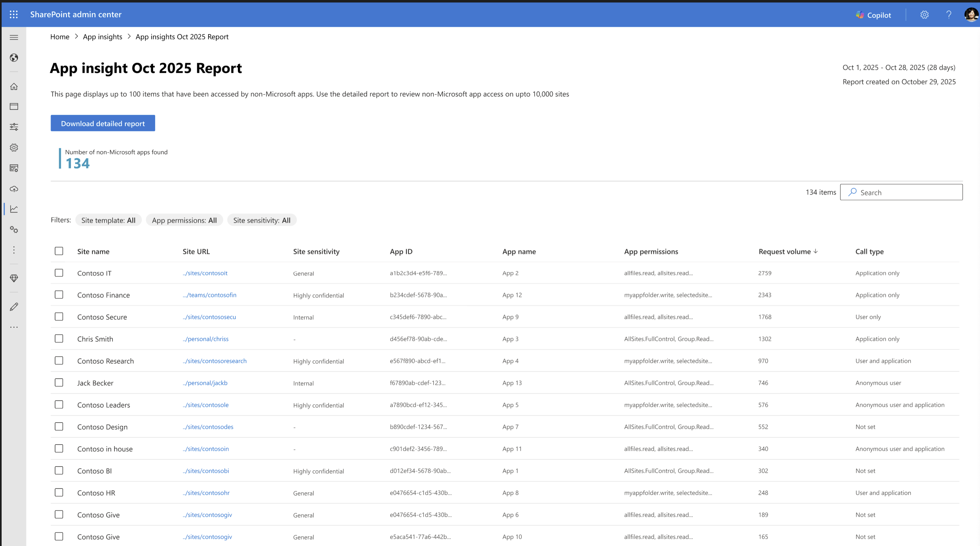Open the Site template filter
Viewport: 980px width, 546px height.
(108, 220)
